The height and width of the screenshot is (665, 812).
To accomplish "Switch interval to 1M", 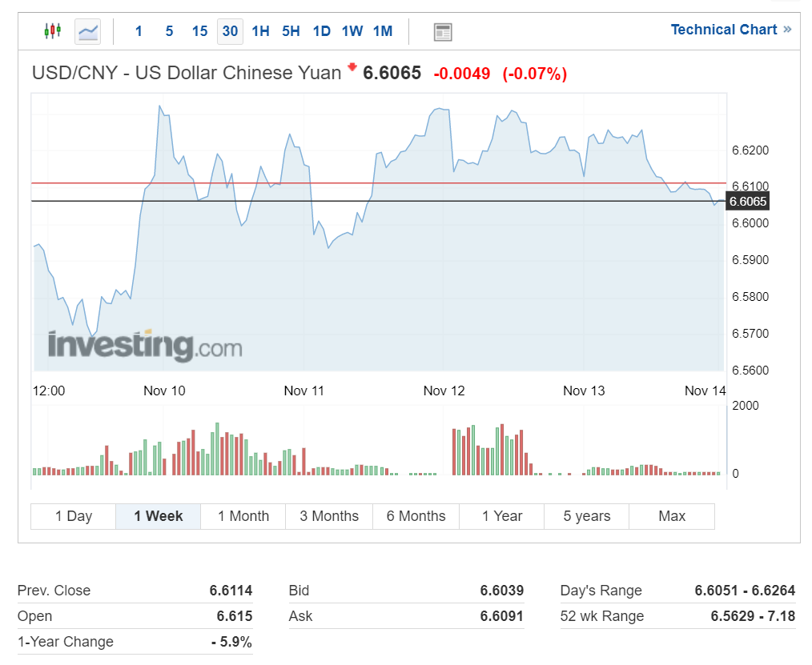I will [x=383, y=31].
